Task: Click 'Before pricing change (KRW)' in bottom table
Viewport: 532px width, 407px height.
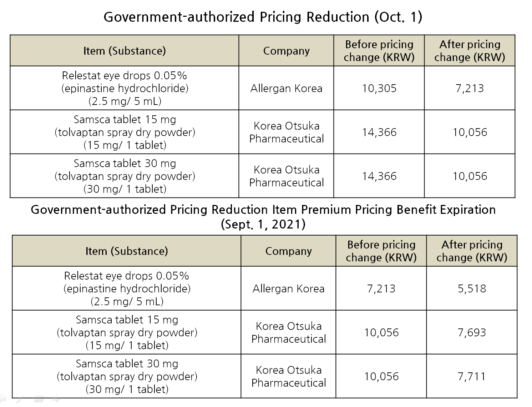Action: (x=381, y=251)
